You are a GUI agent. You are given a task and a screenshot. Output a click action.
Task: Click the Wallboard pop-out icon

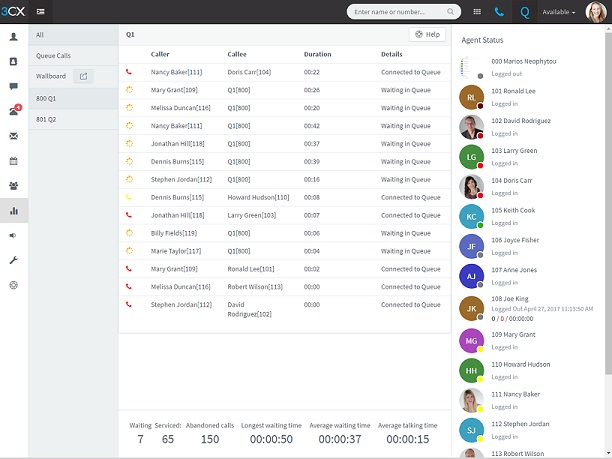(84, 76)
